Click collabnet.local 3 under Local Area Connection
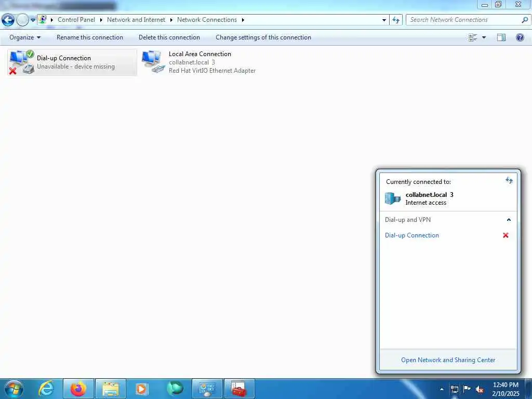Image resolution: width=532 pixels, height=399 pixels. pyautogui.click(x=192, y=62)
